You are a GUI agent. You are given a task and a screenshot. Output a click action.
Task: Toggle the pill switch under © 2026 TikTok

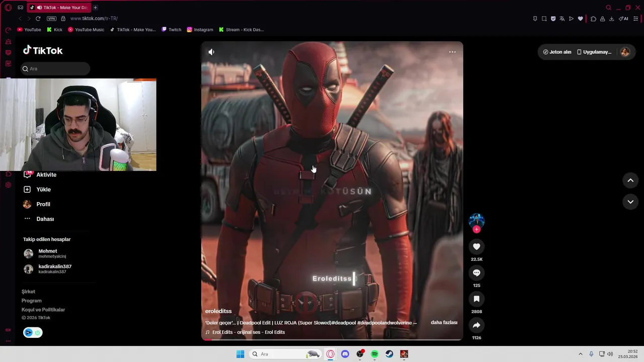33,332
